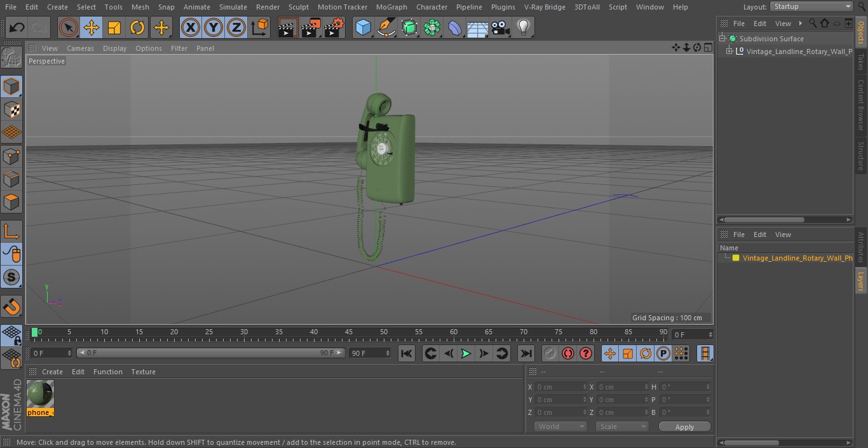Select the Vintage_Landline layer color swatch
868x448 pixels.
pyautogui.click(x=736, y=258)
